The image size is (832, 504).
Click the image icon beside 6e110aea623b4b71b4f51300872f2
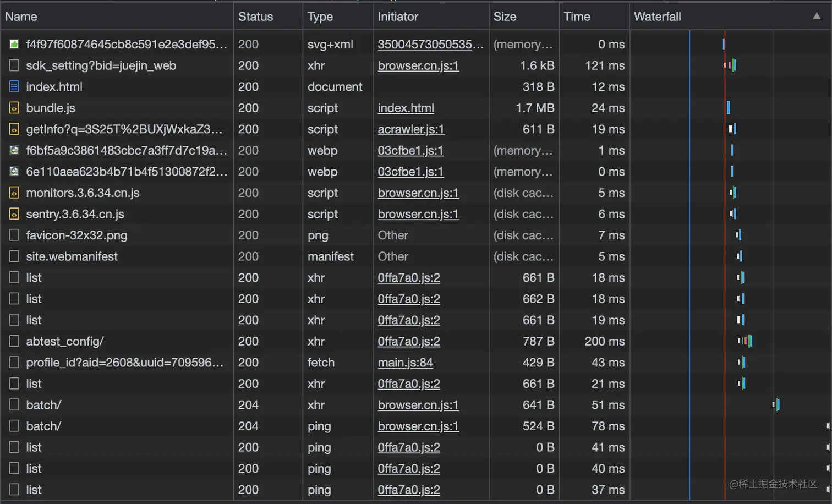(14, 172)
